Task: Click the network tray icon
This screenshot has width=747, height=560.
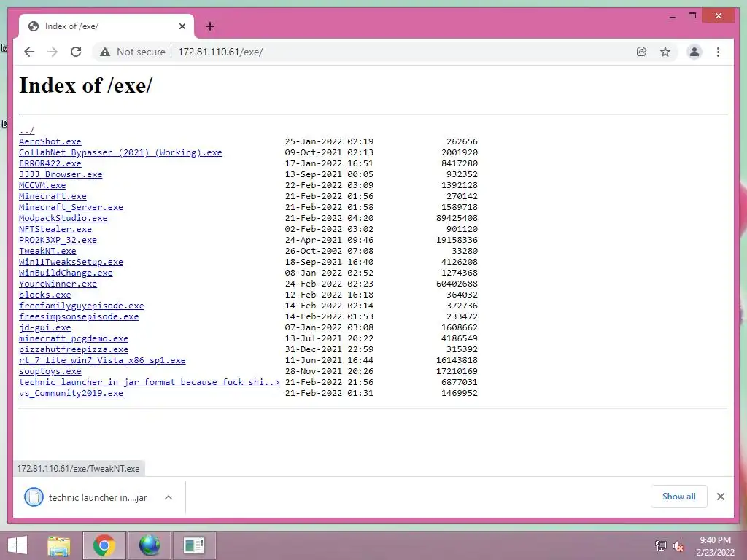Action: coord(661,546)
